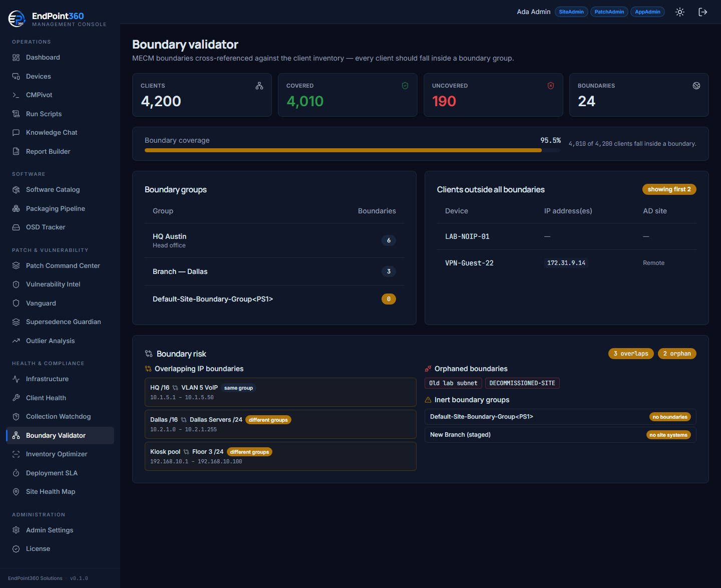Click the globe icon on Boundaries card
Screen dimensions: 721x588
[x=696, y=86]
